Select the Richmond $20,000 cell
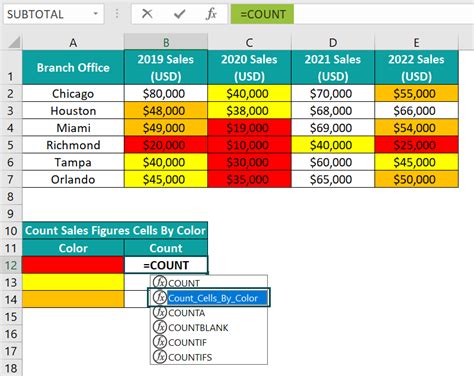This screenshot has width=474, height=376. click(166, 145)
